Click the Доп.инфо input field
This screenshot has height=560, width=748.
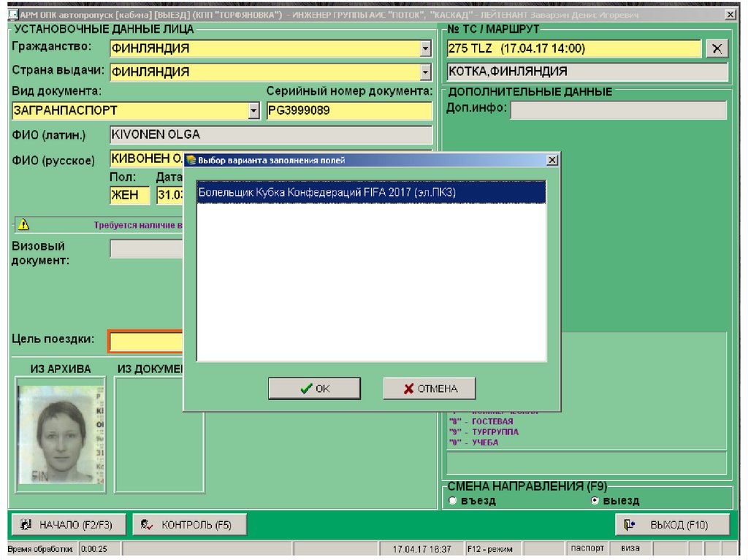click(x=618, y=110)
